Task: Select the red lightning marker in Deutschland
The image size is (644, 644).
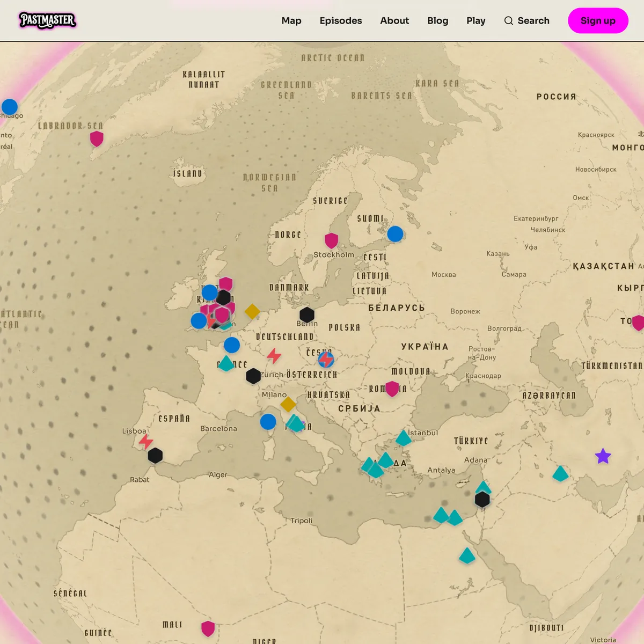Action: (x=274, y=355)
